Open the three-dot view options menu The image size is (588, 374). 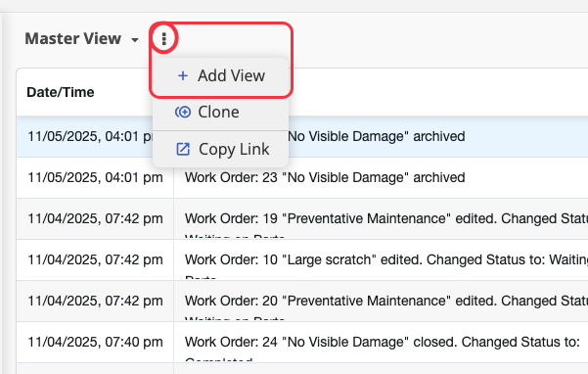tap(163, 38)
